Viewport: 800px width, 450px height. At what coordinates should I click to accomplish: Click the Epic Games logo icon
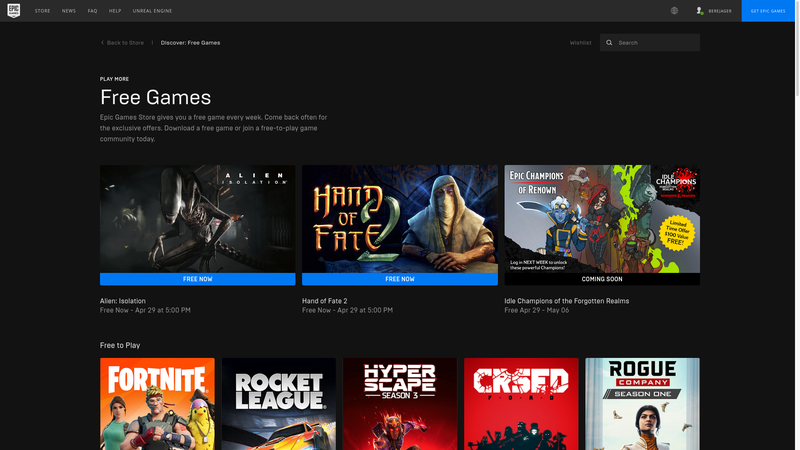pos(14,10)
